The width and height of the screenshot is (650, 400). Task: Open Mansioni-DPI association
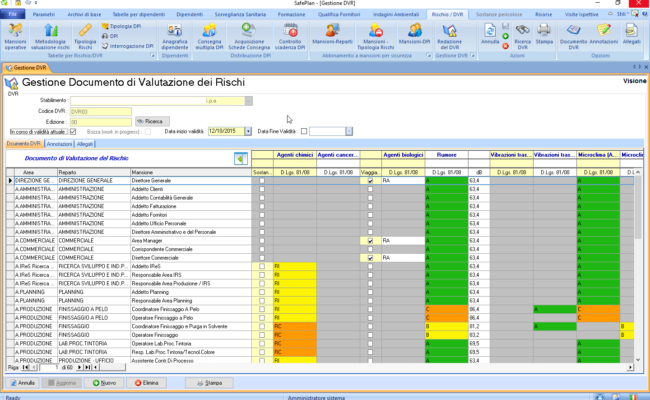(x=414, y=34)
